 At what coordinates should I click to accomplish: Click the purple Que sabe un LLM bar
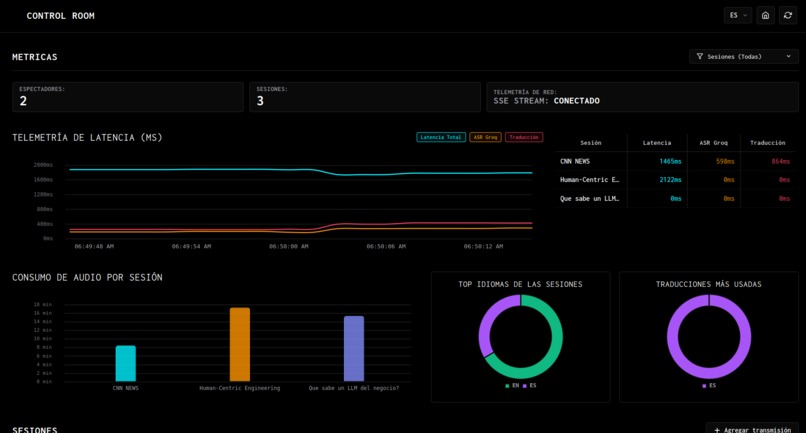(354, 349)
